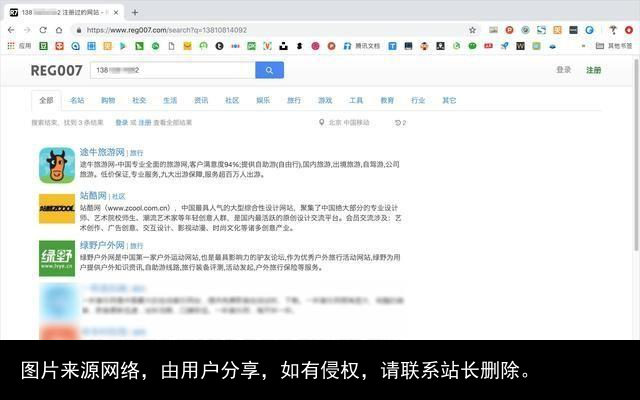
Task: Close the 注册过的网站 browser tab
Action: pos(116,13)
